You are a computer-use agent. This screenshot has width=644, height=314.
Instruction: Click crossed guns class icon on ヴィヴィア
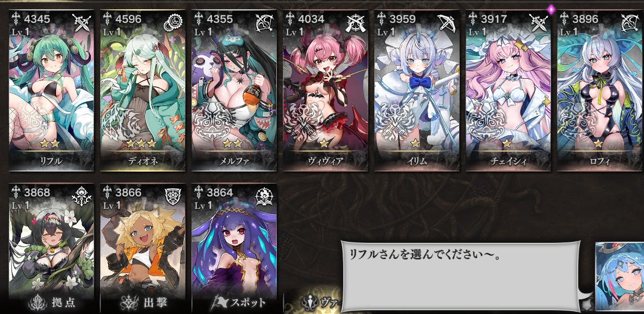355,23
